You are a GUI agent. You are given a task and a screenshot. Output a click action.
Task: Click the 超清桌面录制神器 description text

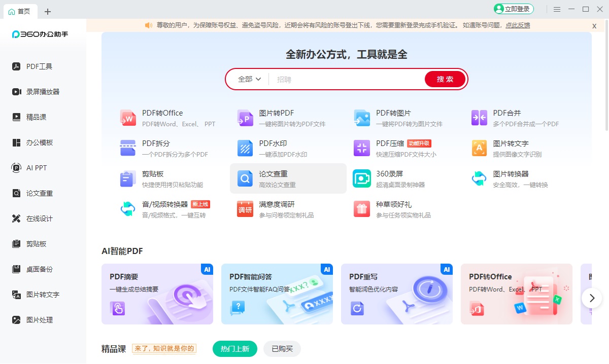(x=400, y=185)
